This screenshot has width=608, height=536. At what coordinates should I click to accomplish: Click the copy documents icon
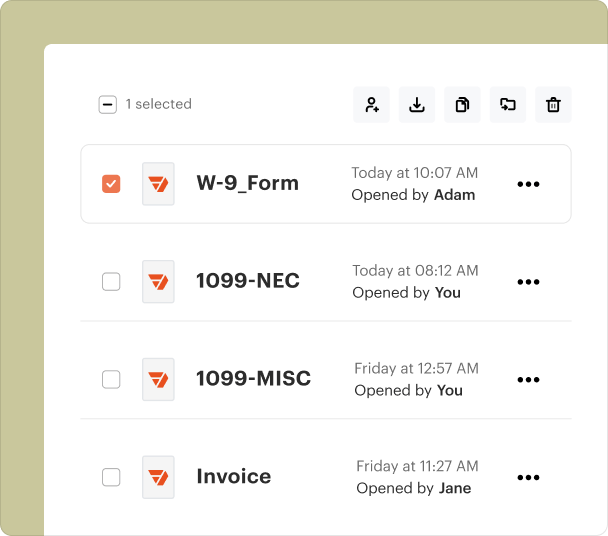462,105
